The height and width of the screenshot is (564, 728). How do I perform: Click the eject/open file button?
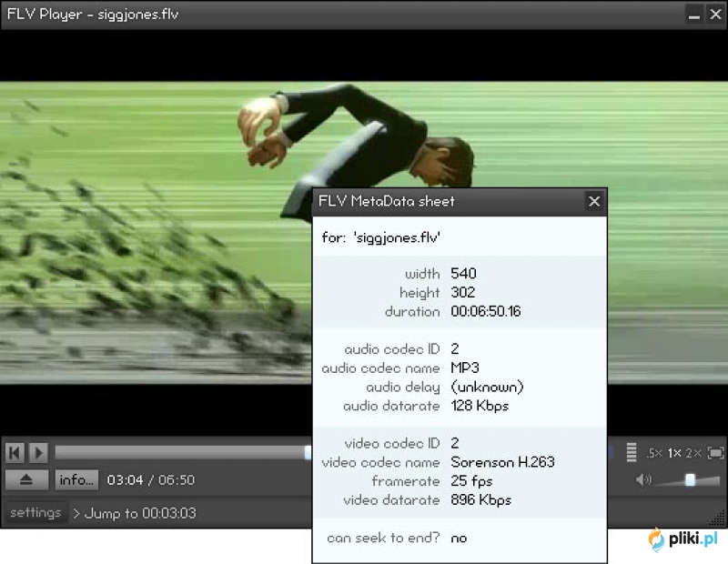[x=26, y=480]
